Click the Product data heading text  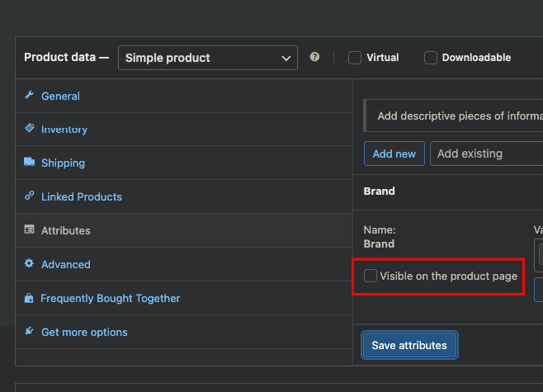click(x=59, y=57)
